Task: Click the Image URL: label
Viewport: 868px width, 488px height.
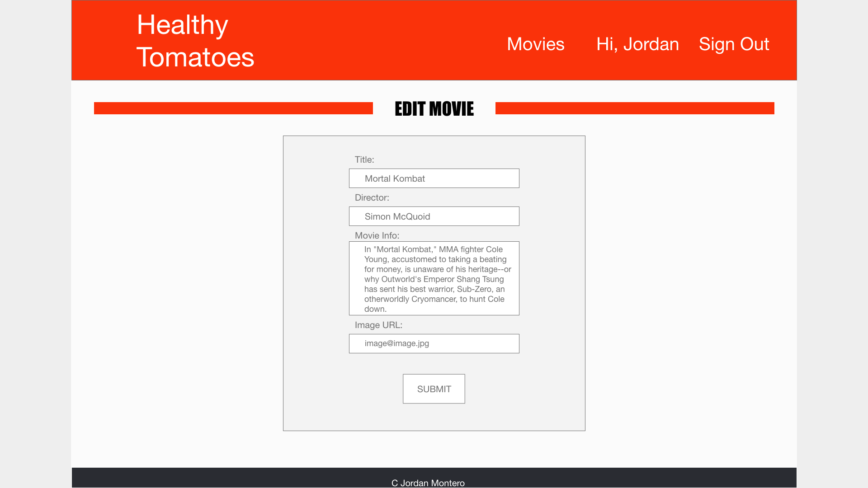Action: [378, 325]
